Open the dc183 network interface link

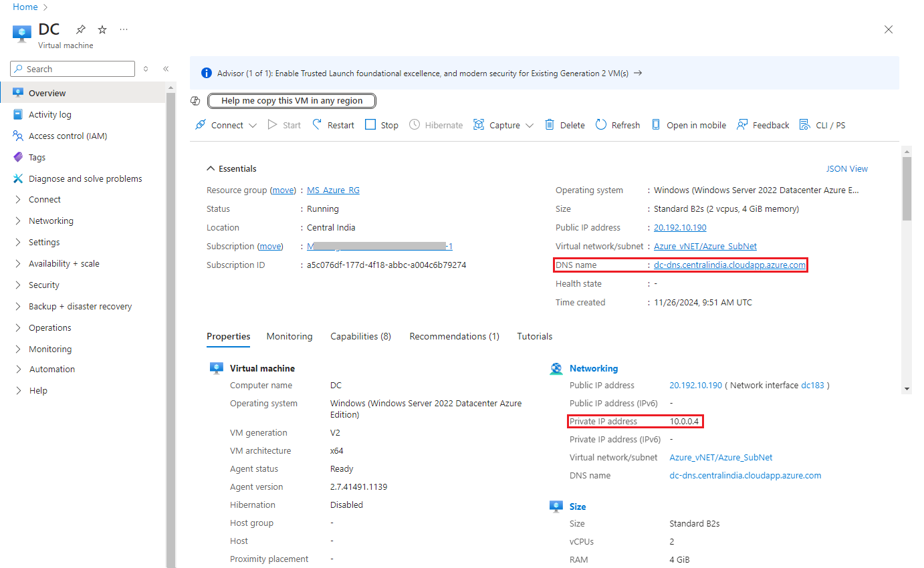[812, 386]
